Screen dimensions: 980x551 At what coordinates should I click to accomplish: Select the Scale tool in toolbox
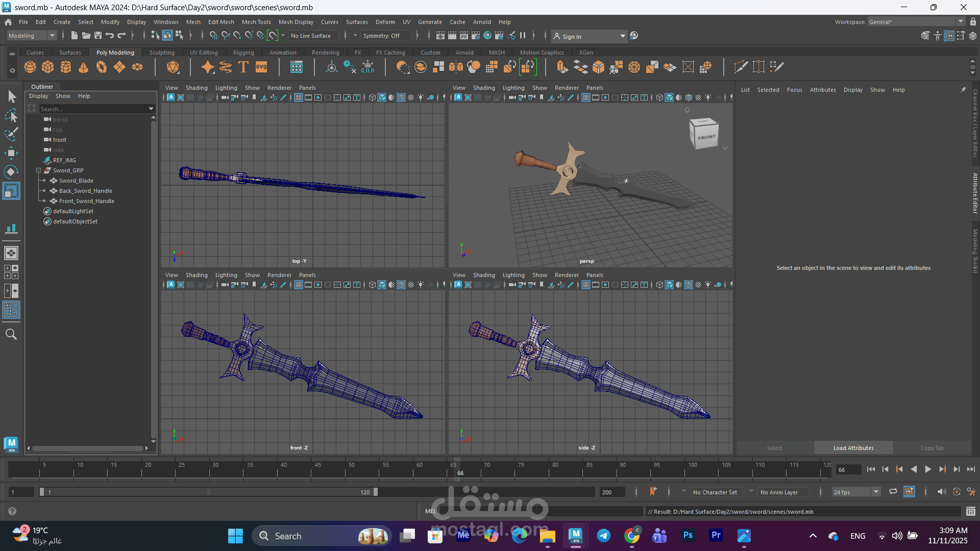(11, 191)
